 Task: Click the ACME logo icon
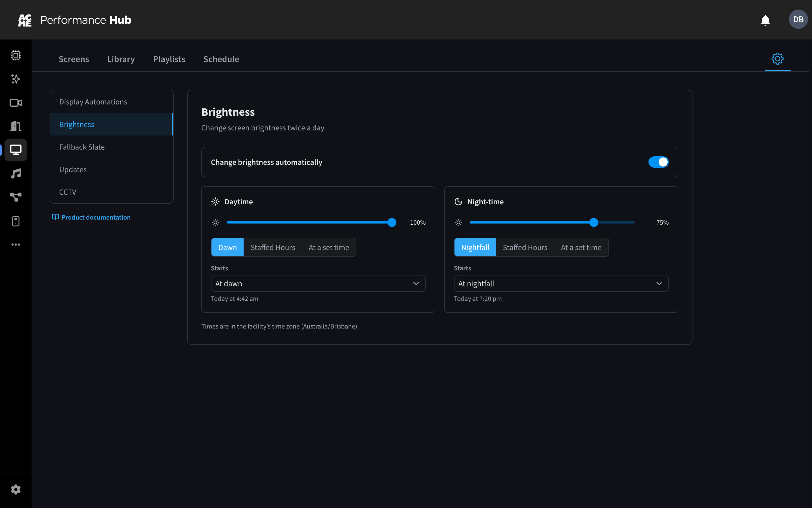[x=25, y=20]
